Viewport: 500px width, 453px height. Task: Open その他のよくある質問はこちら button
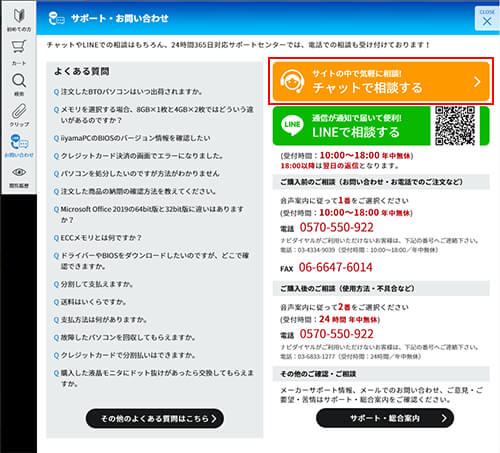tap(155, 418)
